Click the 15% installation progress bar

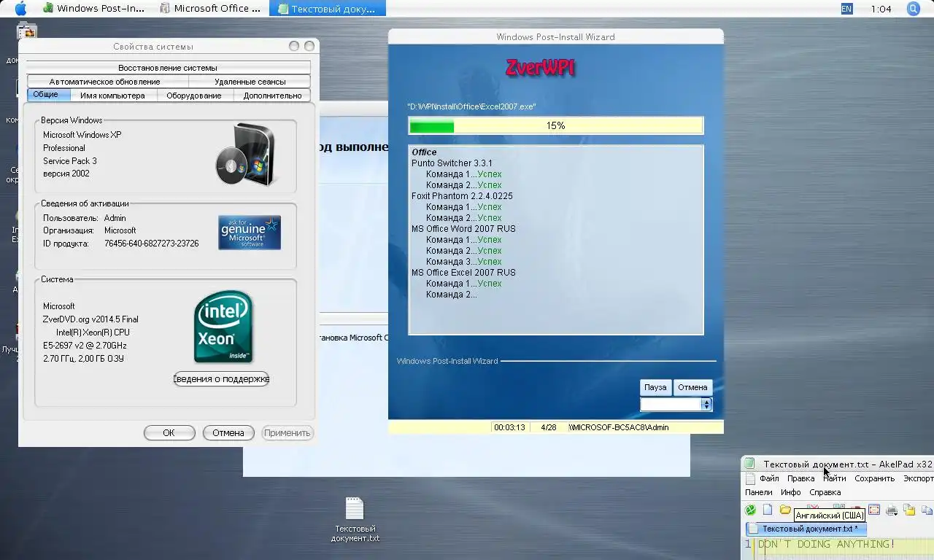coord(555,125)
